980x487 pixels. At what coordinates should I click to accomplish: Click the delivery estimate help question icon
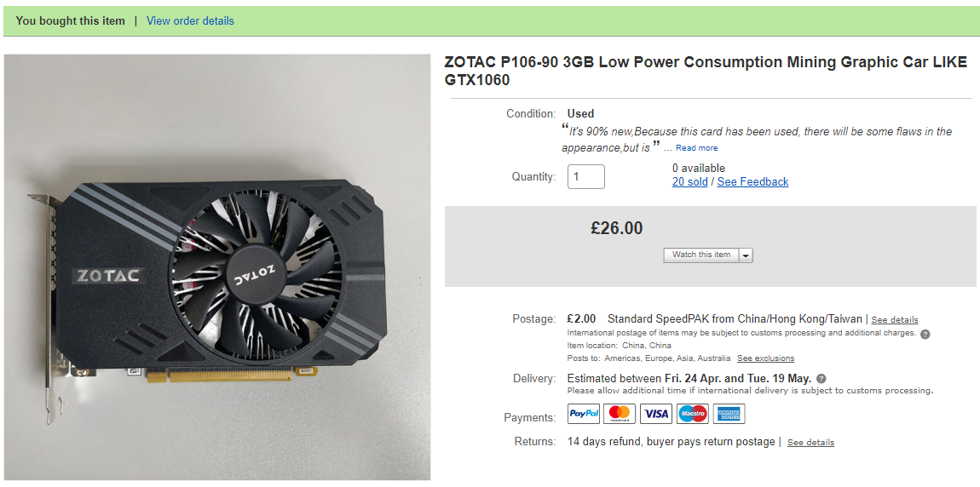click(821, 378)
